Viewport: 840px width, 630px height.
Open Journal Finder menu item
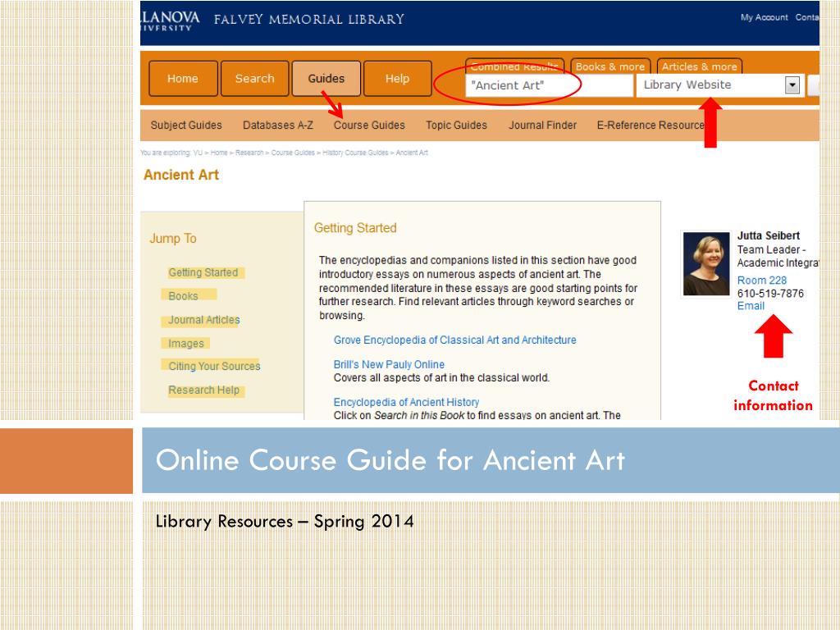pos(543,126)
